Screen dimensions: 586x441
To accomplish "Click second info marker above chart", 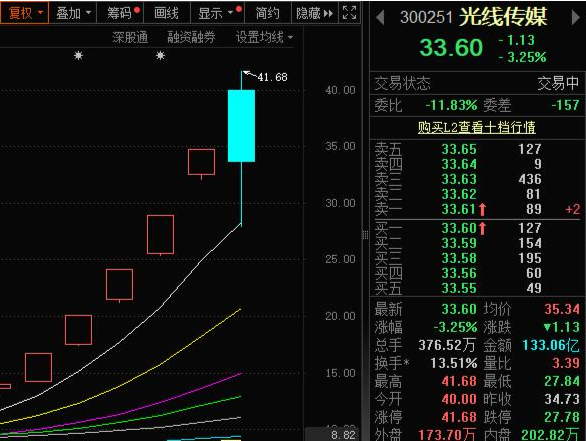I will (x=160, y=56).
